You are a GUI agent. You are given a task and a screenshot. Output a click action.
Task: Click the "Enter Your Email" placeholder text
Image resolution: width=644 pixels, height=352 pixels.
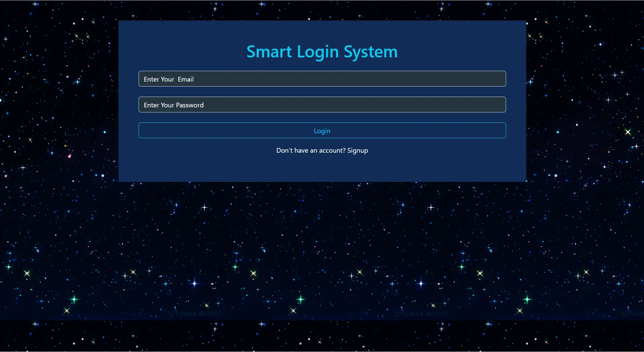click(168, 79)
